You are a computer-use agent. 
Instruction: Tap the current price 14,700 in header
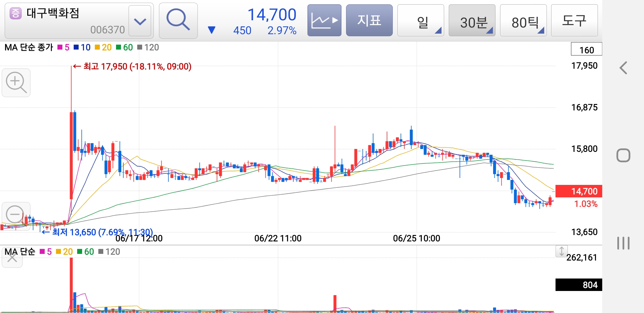272,14
